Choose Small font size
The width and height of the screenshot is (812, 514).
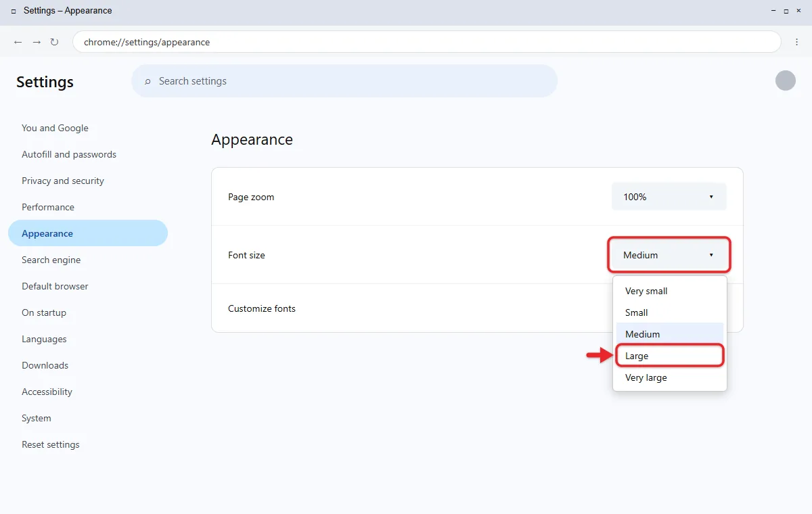click(670, 312)
